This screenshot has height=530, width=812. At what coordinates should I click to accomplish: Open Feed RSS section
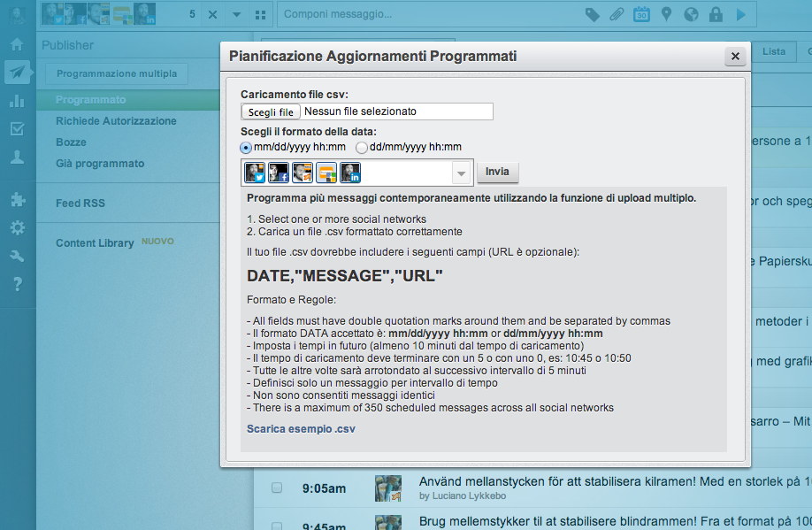click(x=80, y=204)
